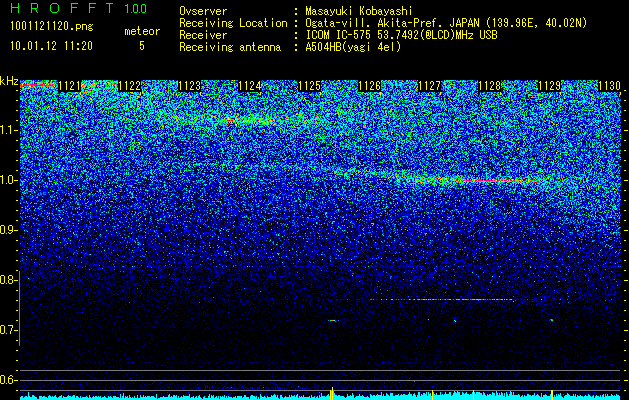Image resolution: width=629 pixels, height=400 pixels.
Task: Click the HROFFT 1.0.0 title text
Action: (x=79, y=8)
